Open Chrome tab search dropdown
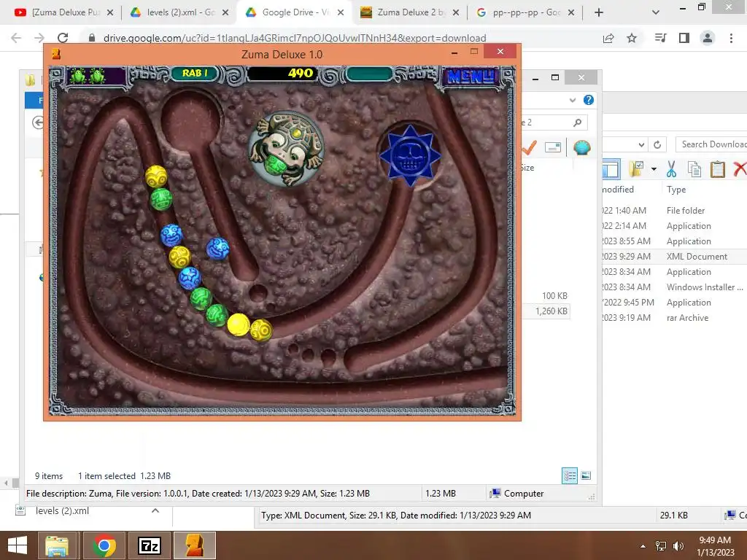The image size is (747, 560). (656, 12)
